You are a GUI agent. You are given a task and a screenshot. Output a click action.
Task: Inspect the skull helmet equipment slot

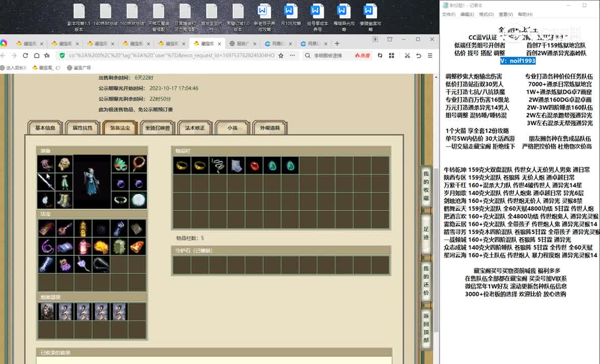pyautogui.click(x=64, y=164)
